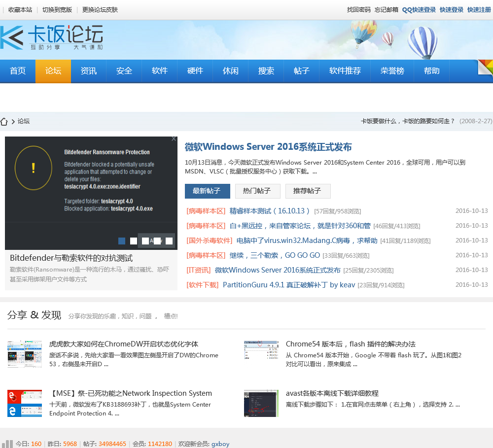Screen dimensions: 493x448
Task: Click total posts count 34984465
Action: (112, 444)
